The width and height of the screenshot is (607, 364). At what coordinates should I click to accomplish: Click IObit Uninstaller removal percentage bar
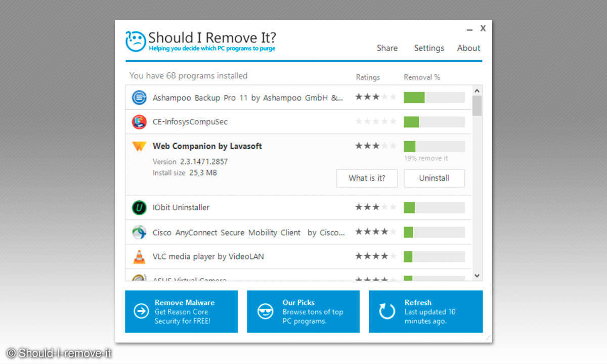pos(434,207)
